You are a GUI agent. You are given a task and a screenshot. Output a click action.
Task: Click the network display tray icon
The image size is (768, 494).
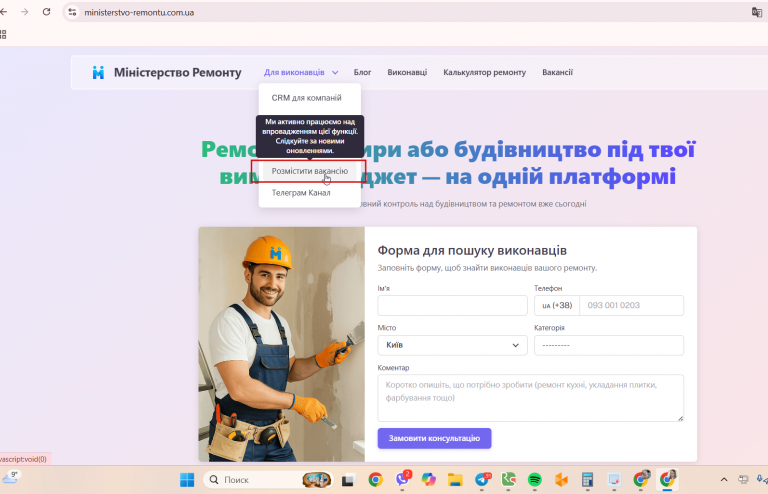[x=743, y=480]
